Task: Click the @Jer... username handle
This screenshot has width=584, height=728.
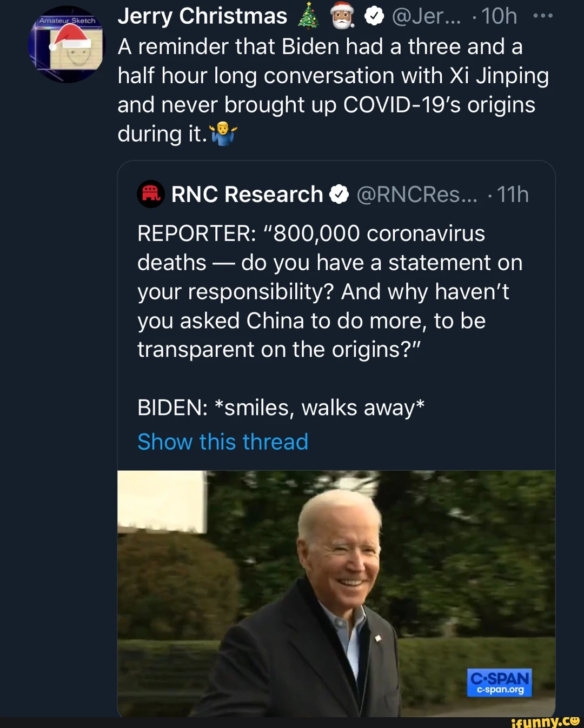Action: 426,16
